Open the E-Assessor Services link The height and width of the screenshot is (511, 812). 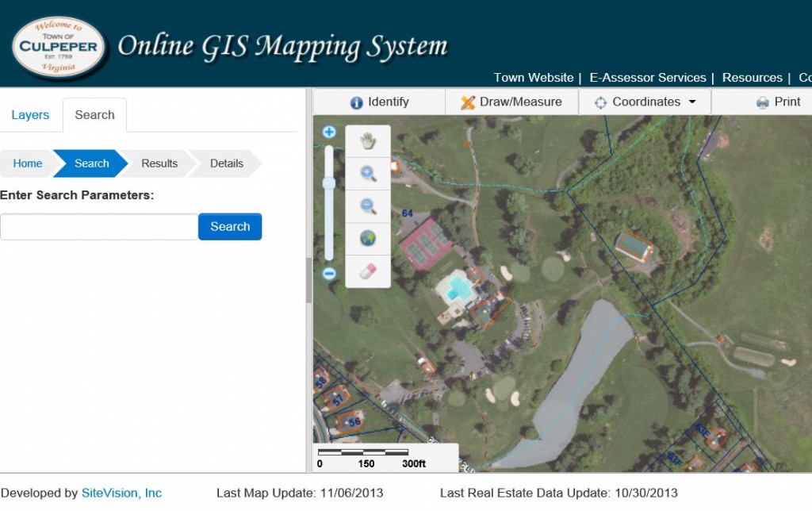click(x=647, y=78)
